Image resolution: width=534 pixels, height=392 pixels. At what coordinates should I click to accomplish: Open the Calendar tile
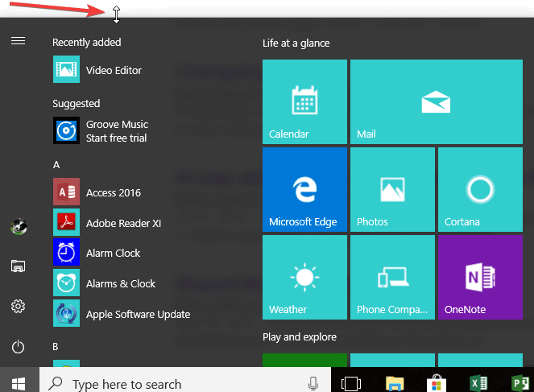point(304,101)
